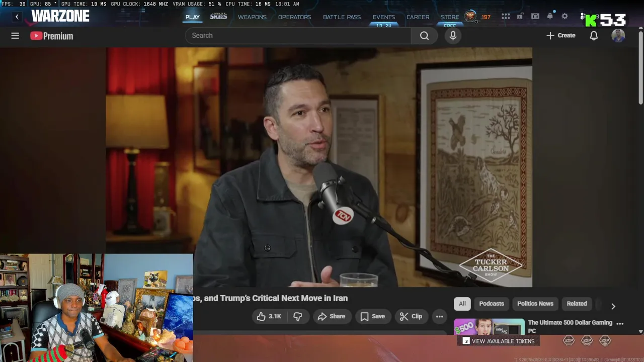Image resolution: width=644 pixels, height=362 pixels.
Task: Select the All filter chip
Action: [x=462, y=304]
